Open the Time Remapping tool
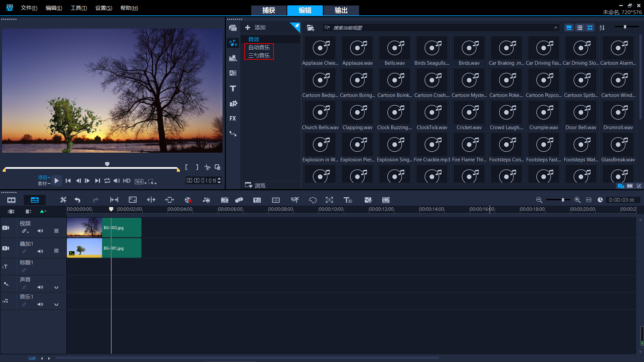This screenshot has height=362, width=644. point(295,200)
